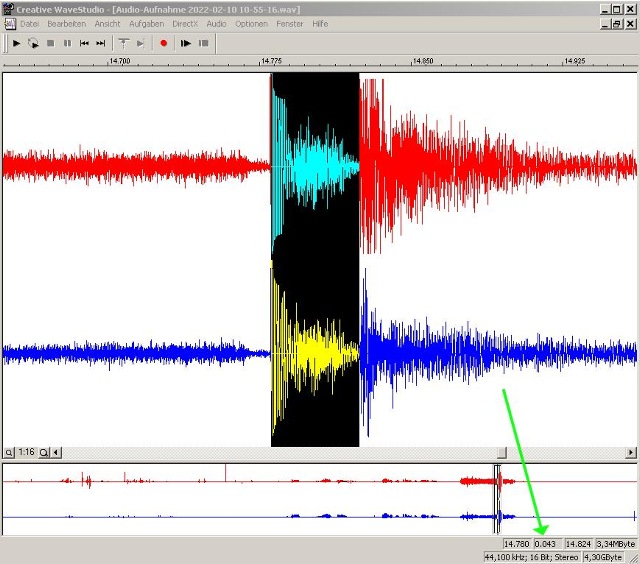Open the Optionen menu

pos(251,24)
